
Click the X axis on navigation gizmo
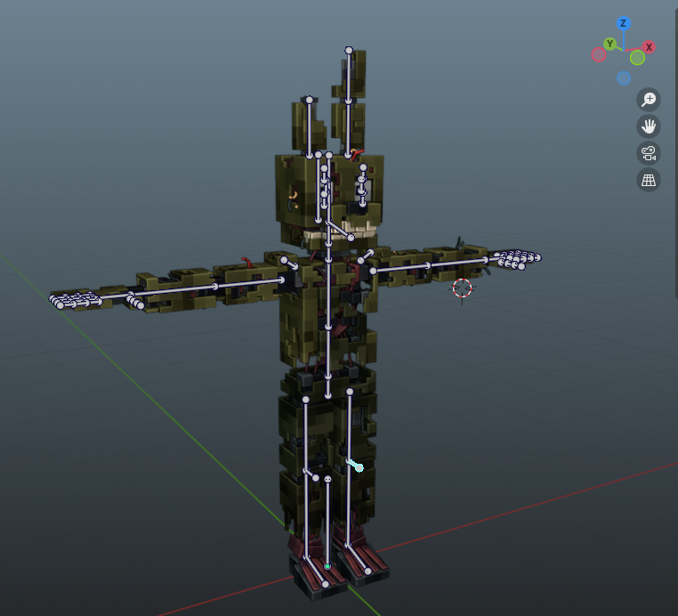649,47
